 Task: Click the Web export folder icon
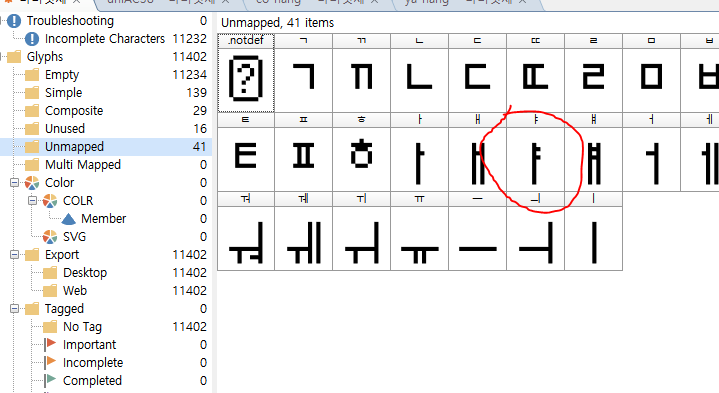coord(50,291)
